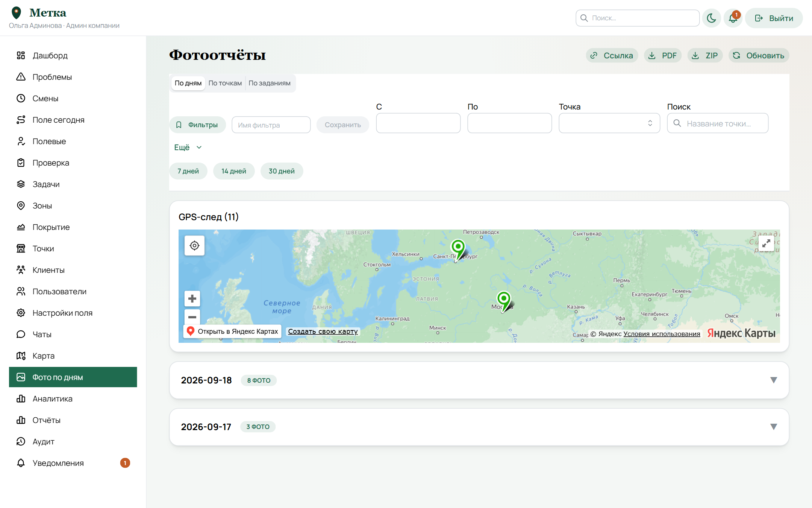Open Условия использования link on map
This screenshot has height=508, width=812.
click(662, 334)
